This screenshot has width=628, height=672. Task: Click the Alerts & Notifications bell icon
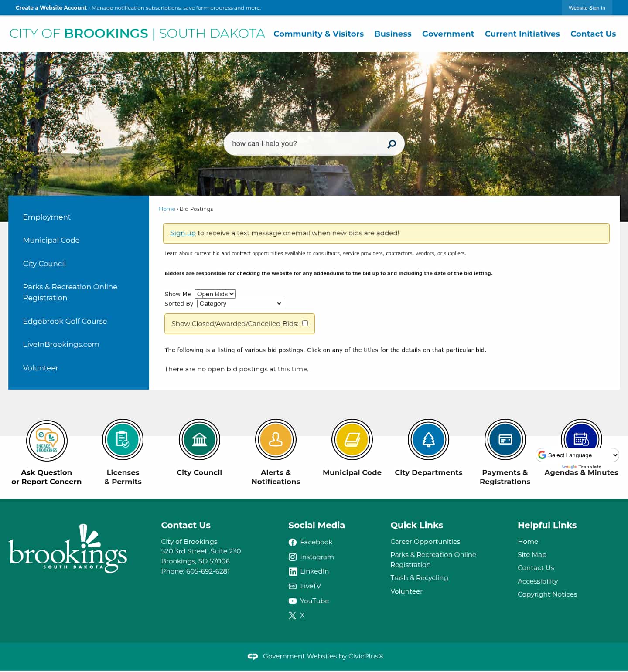coord(276,439)
